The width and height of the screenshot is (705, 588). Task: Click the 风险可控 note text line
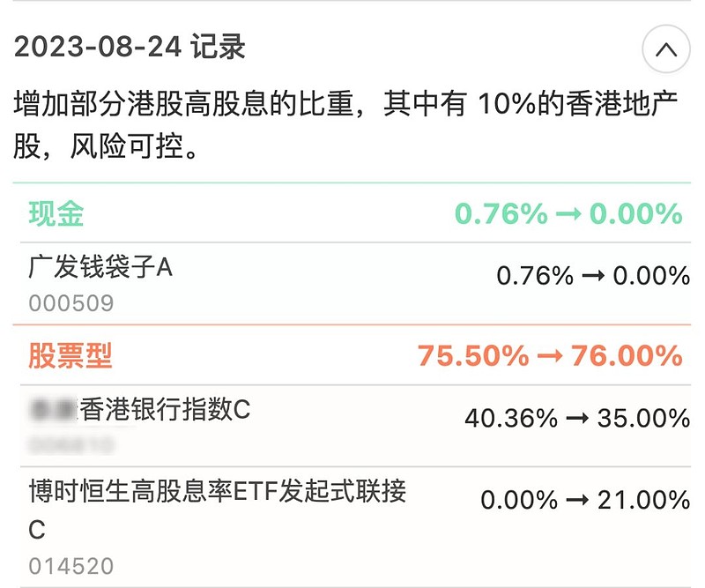106,146
